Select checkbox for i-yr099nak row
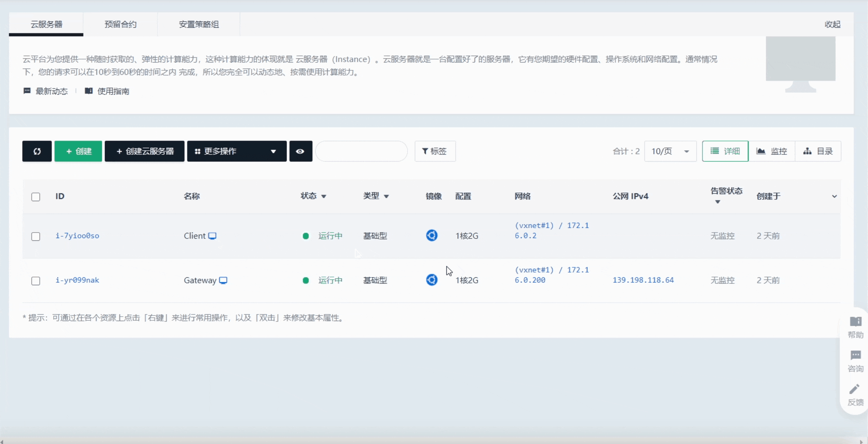This screenshot has width=868, height=444. pyautogui.click(x=36, y=281)
